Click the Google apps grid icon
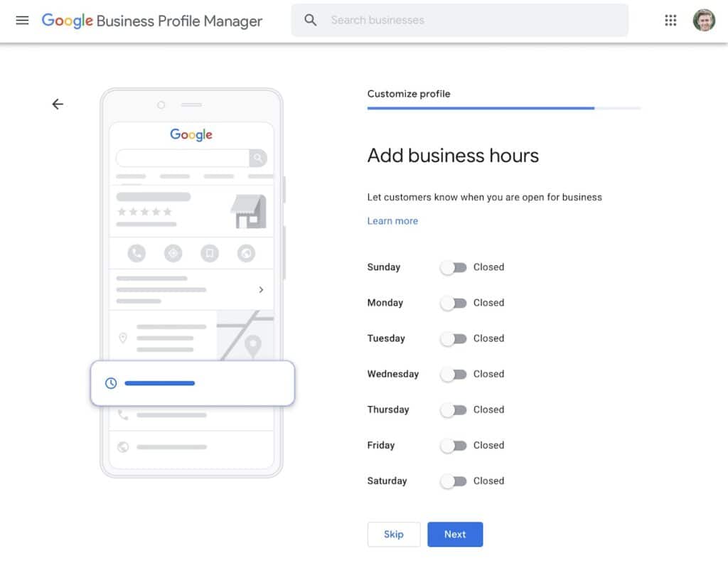 click(x=670, y=21)
